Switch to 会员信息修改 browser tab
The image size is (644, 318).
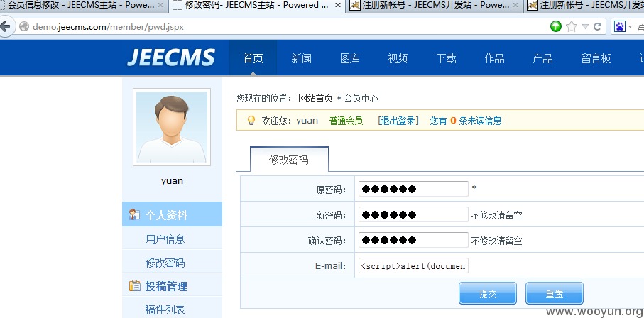[x=84, y=6]
